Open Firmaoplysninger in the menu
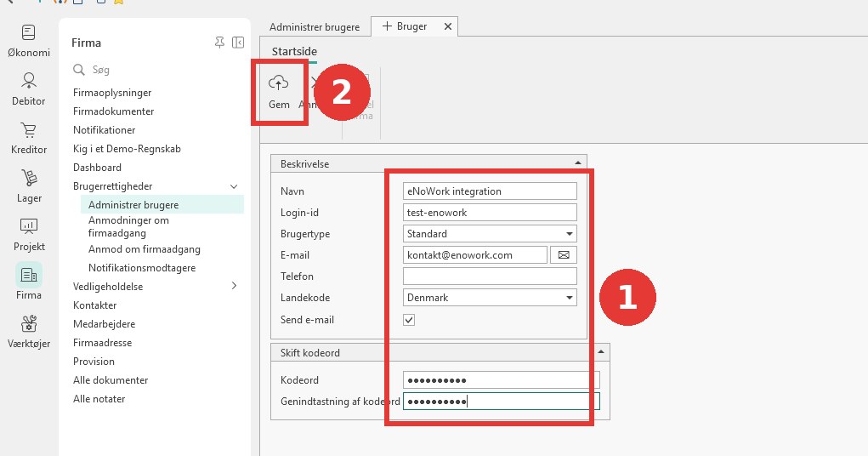The width and height of the screenshot is (868, 456). [112, 93]
